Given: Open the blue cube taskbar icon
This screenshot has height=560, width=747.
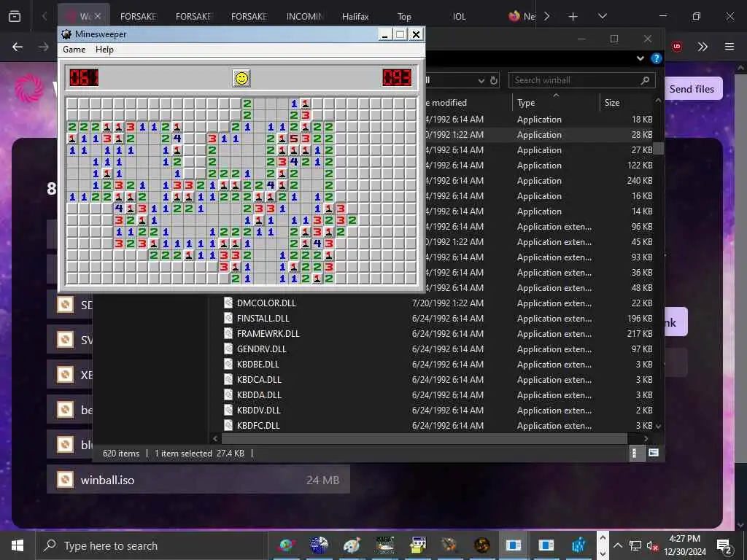Looking at the screenshot, I should 578,545.
